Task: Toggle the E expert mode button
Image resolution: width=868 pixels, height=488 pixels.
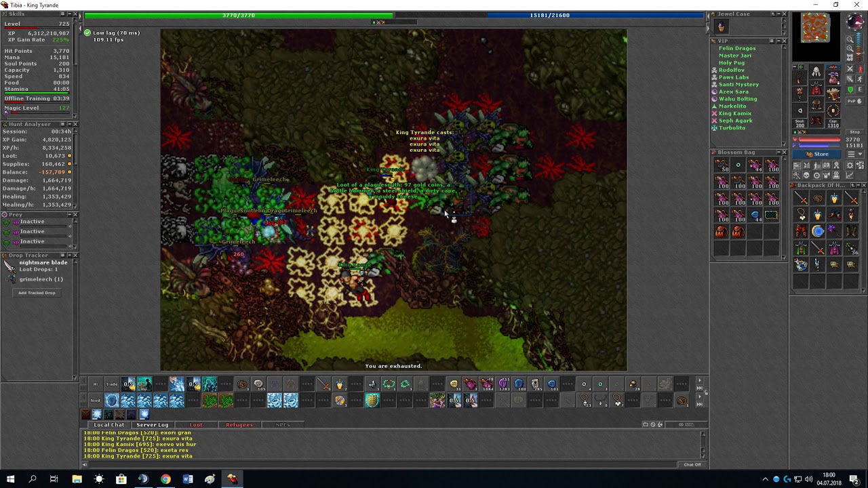Action: pyautogui.click(x=860, y=89)
